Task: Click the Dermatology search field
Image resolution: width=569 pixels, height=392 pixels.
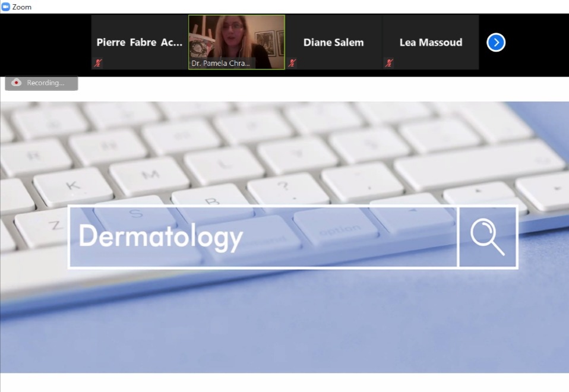Action: (x=264, y=237)
